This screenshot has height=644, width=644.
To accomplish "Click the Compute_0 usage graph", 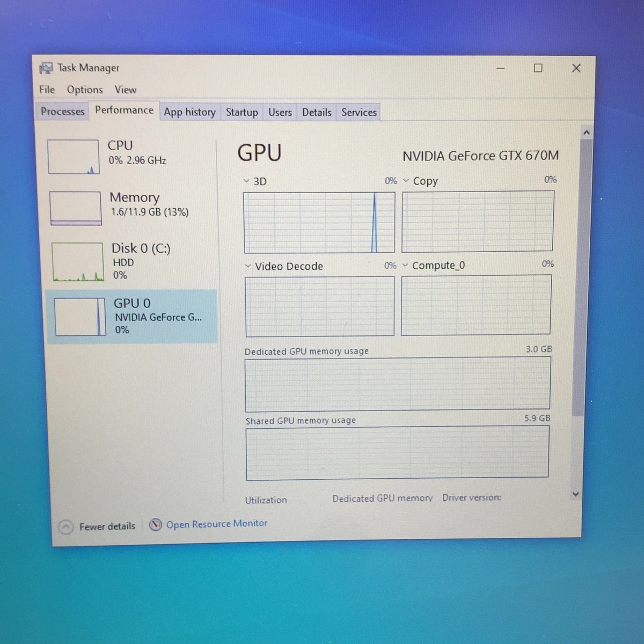I will pos(477,305).
